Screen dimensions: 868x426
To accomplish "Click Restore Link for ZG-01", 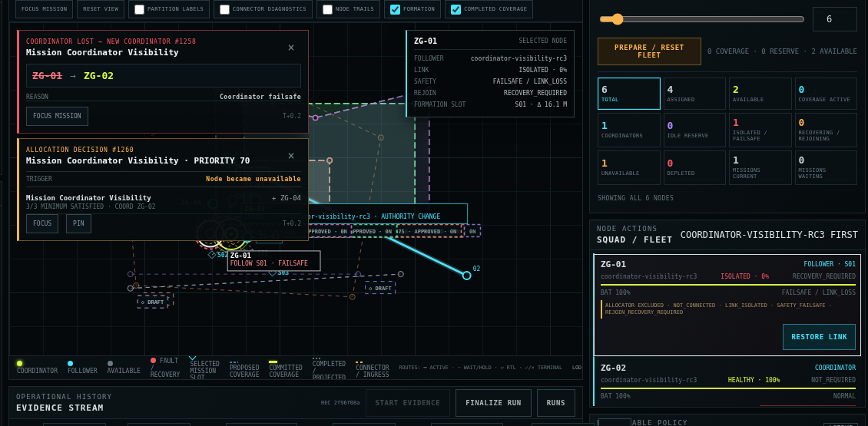I will pyautogui.click(x=819, y=337).
